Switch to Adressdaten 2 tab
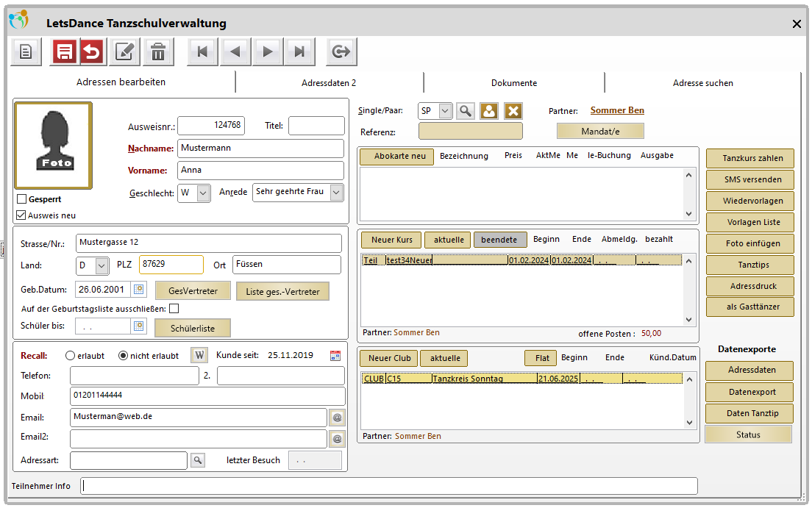This screenshot has height=508, width=812. click(x=329, y=83)
